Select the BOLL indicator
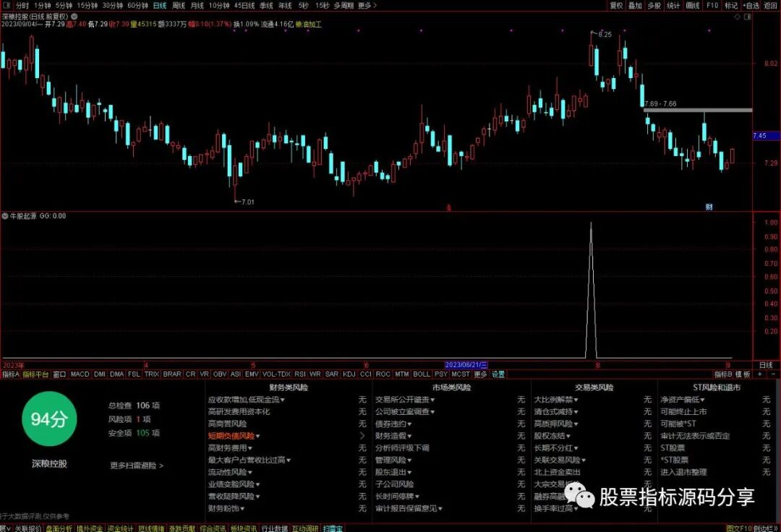The width and height of the screenshot is (781, 532). pos(422,374)
